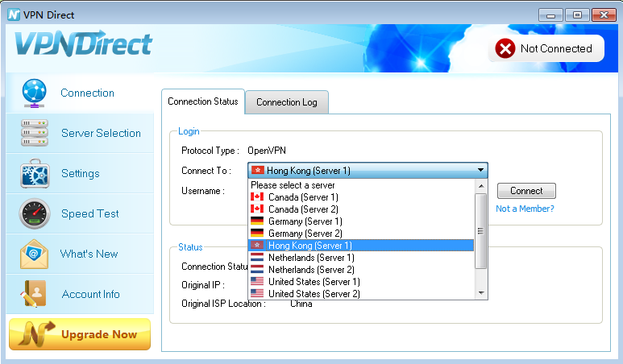Click the VPNDirect logo in header

[84, 43]
